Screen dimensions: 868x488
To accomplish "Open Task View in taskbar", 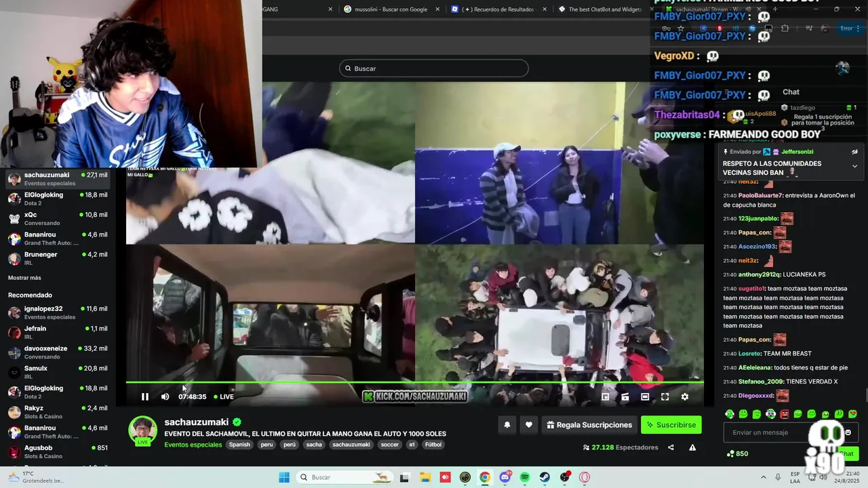I will coord(405,477).
